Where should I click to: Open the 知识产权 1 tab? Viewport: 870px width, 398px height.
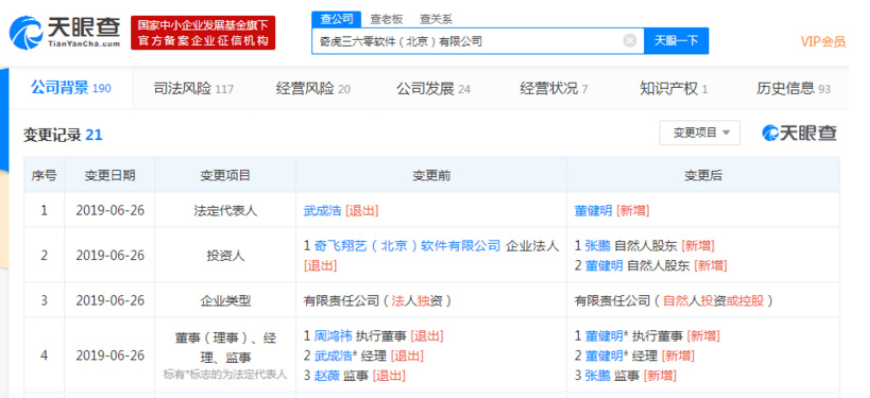coord(673,88)
